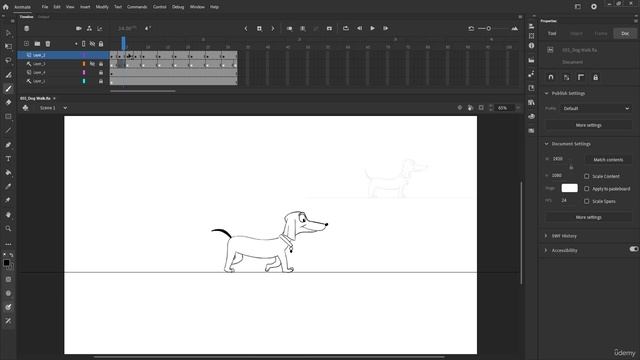Select the Hand tool
The width and height of the screenshot is (640, 360).
point(8,215)
